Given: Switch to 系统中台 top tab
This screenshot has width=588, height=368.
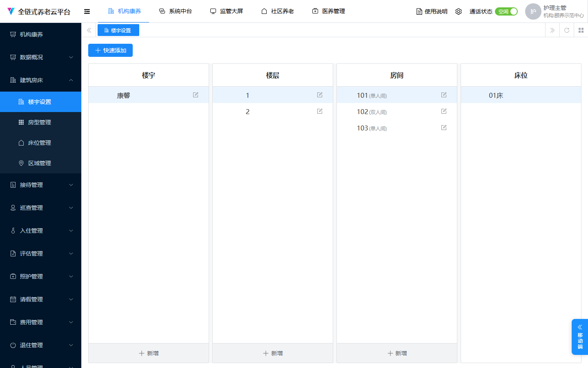Looking at the screenshot, I should [x=176, y=11].
